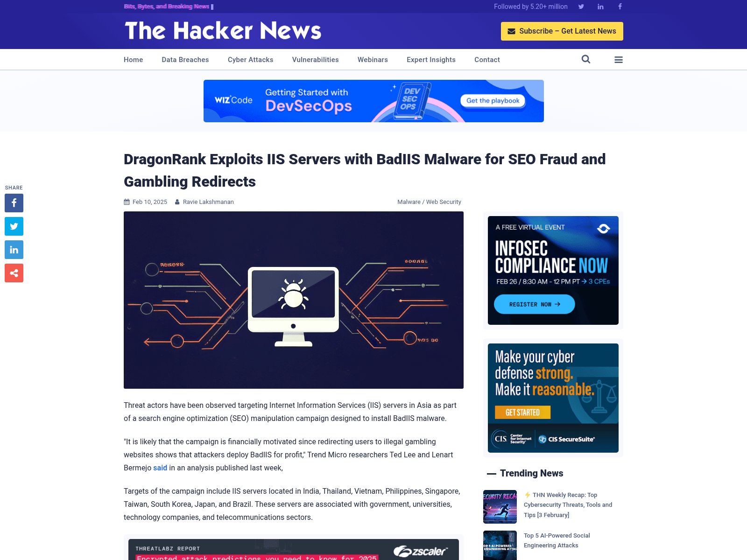The height and width of the screenshot is (560, 747).
Task: Share article on Twitter sidebar button
Action: click(14, 226)
